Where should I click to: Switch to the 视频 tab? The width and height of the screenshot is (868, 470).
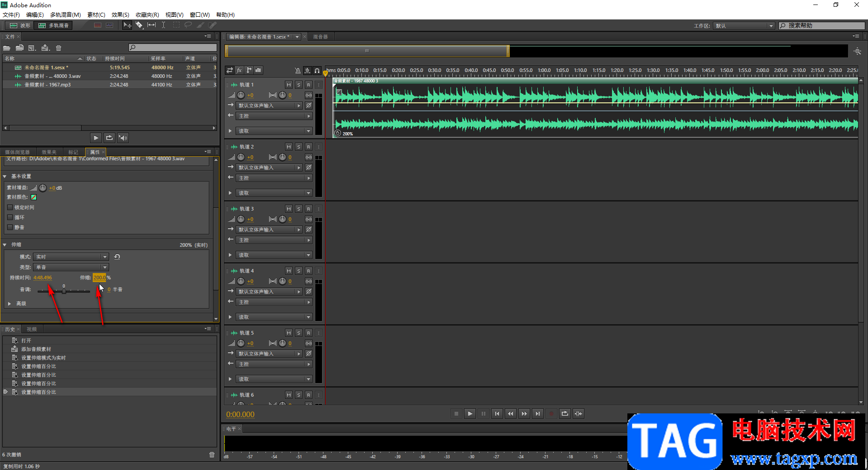(x=32, y=329)
